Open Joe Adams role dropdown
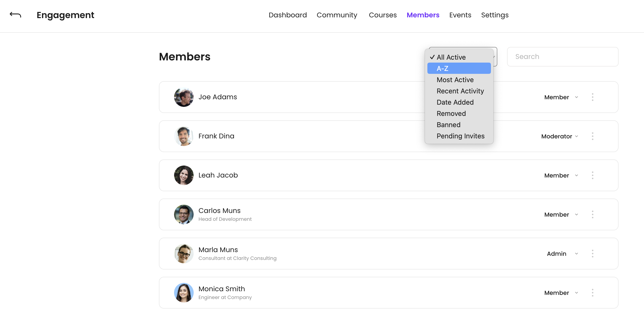 click(x=561, y=97)
